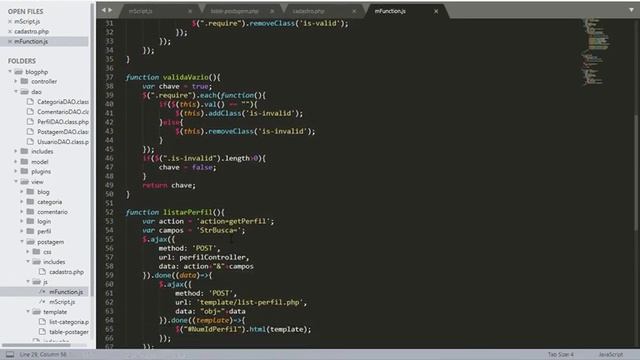Viewport: 640px width, 360px height.
Task: Select mFunction.js under Open Files
Action: click(x=31, y=41)
